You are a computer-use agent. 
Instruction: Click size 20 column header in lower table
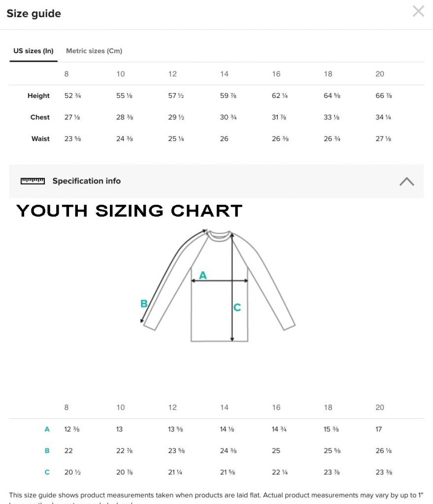click(380, 407)
